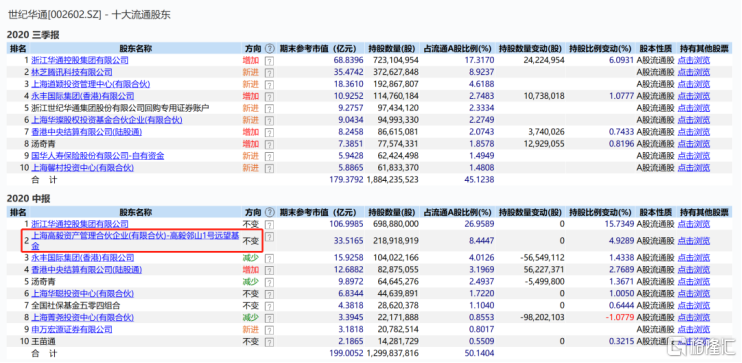Click the negative change value -98,202,103
Viewport: 742px width, 363px height.
pos(542,317)
